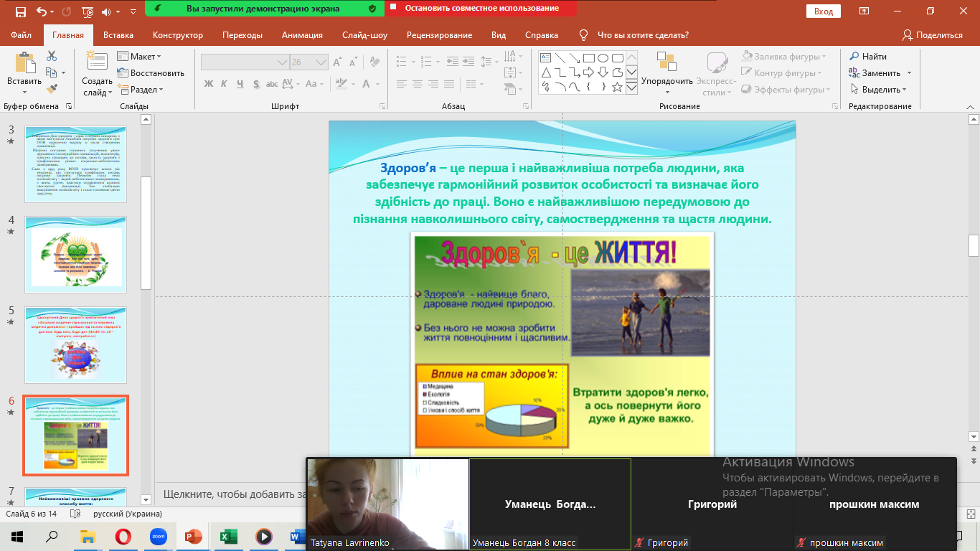Screen dimensions: 980x551
Task: Click the Cut scissors icon
Action: (52, 56)
